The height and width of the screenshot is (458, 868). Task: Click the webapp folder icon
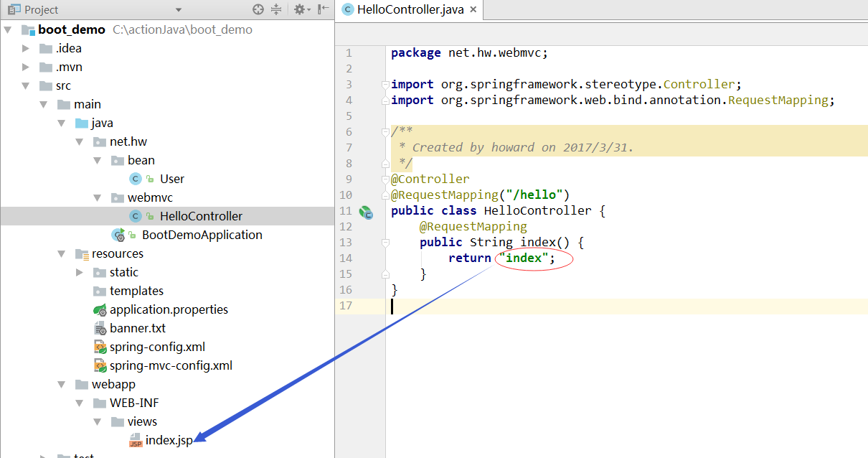pos(82,384)
